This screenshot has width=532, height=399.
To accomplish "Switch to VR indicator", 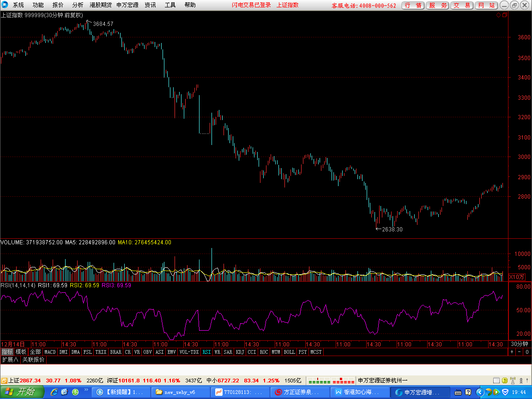I will pyautogui.click(x=137, y=352).
